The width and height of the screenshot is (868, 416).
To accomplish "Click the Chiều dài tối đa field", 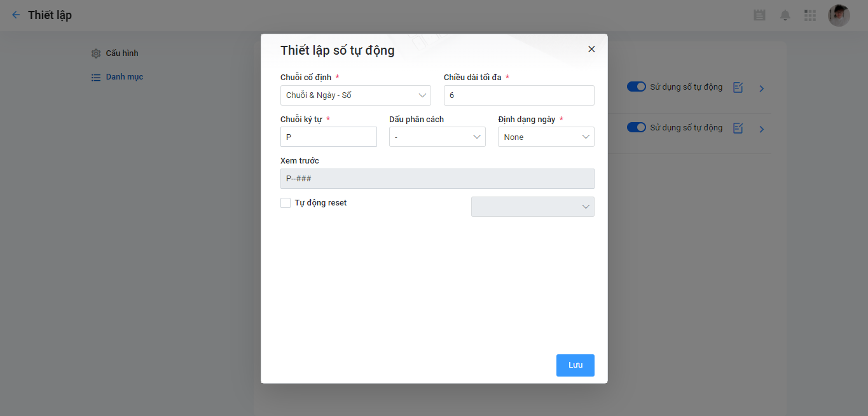I will (519, 95).
